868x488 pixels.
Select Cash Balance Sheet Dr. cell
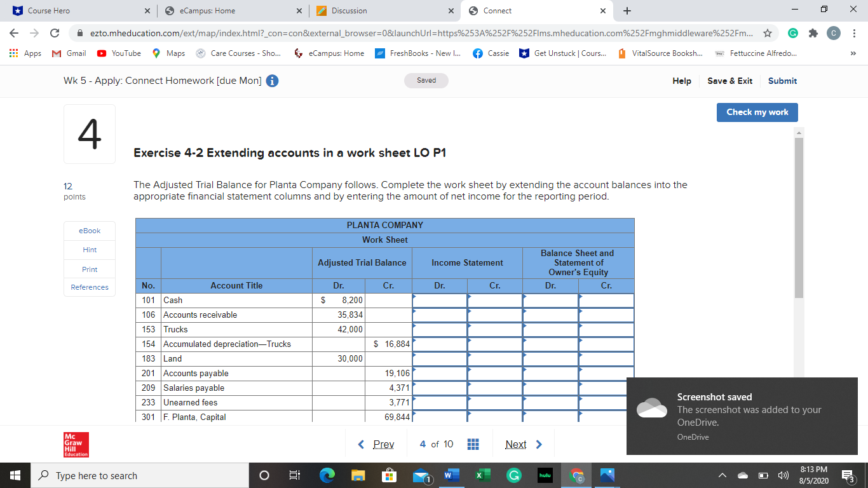point(550,300)
